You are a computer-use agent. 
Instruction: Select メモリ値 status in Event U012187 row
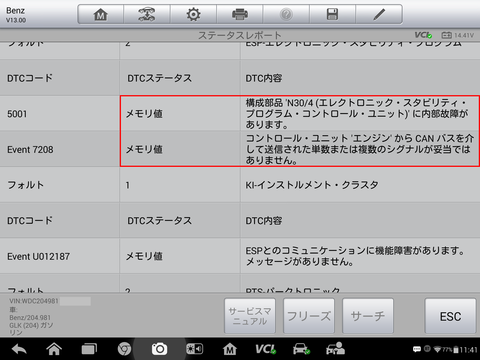[x=144, y=256]
